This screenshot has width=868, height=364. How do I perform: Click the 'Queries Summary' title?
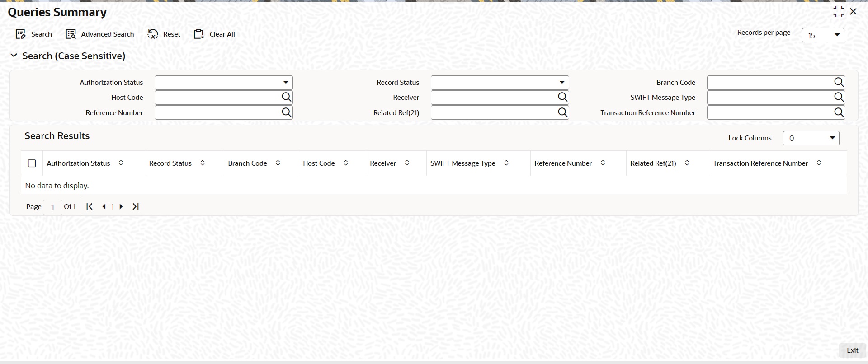click(57, 12)
